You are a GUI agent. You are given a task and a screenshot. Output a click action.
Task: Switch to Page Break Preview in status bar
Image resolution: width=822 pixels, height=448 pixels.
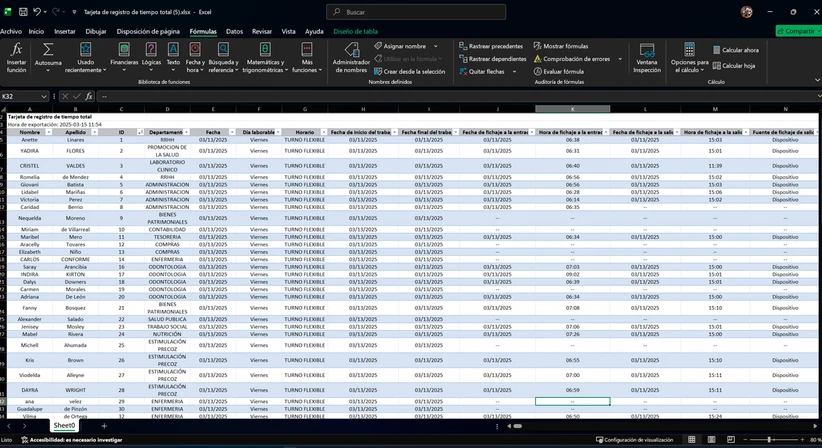(731, 440)
